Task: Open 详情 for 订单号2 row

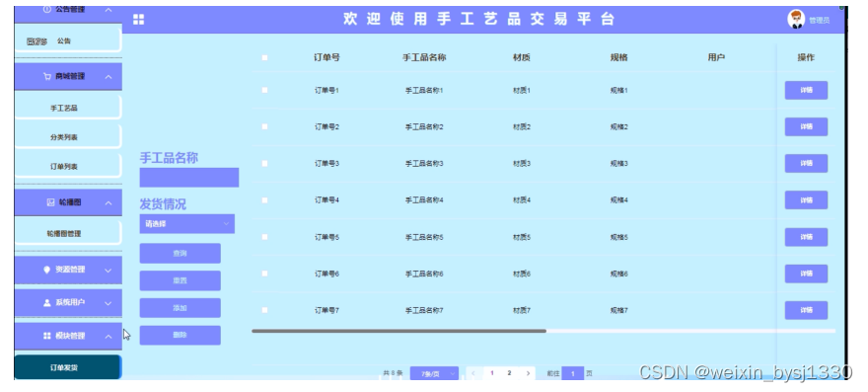Action: click(806, 126)
